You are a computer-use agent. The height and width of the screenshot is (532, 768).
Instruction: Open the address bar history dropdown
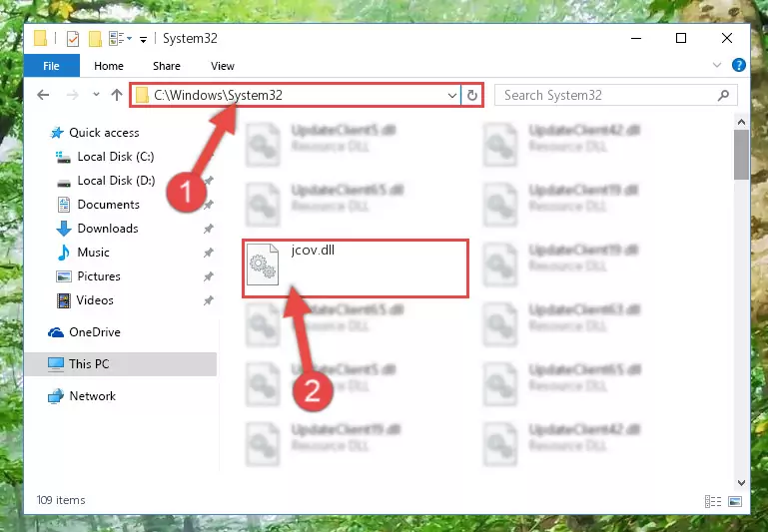tap(452, 95)
